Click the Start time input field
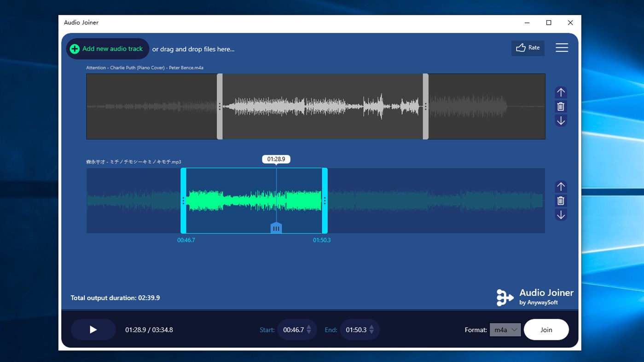 click(x=295, y=330)
